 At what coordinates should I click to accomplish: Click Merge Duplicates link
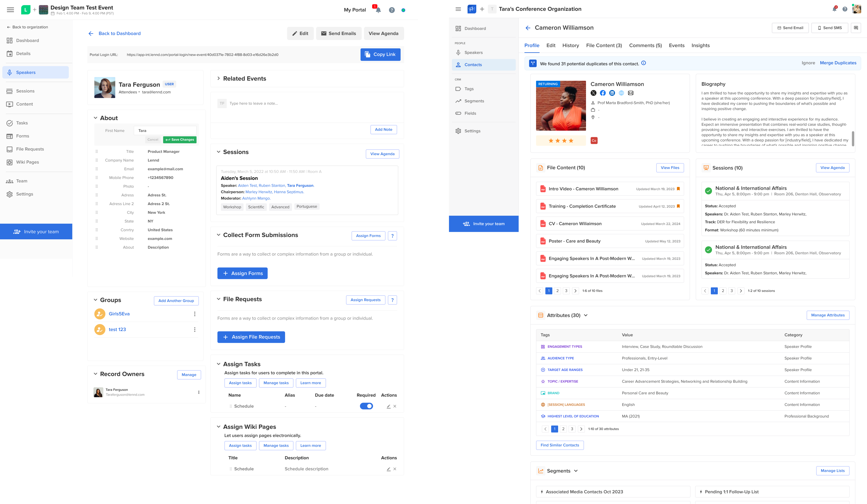pos(838,63)
